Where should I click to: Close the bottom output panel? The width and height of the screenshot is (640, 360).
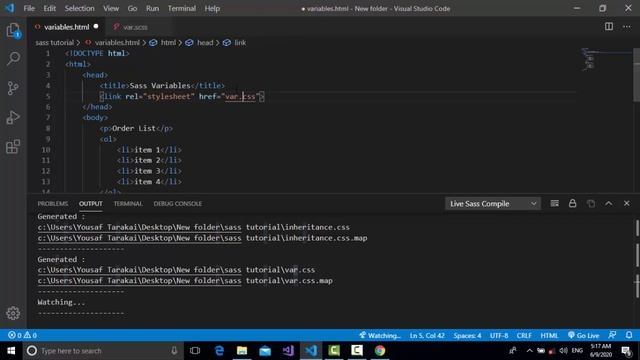(x=627, y=203)
